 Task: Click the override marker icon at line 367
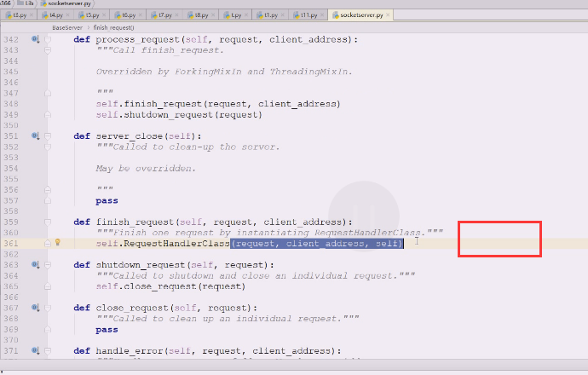35,308
